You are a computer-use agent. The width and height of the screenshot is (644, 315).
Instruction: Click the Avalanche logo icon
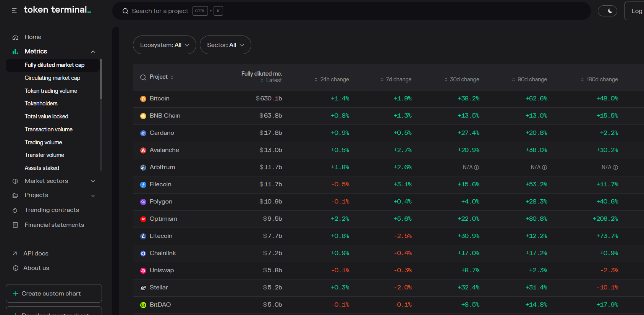point(143,150)
